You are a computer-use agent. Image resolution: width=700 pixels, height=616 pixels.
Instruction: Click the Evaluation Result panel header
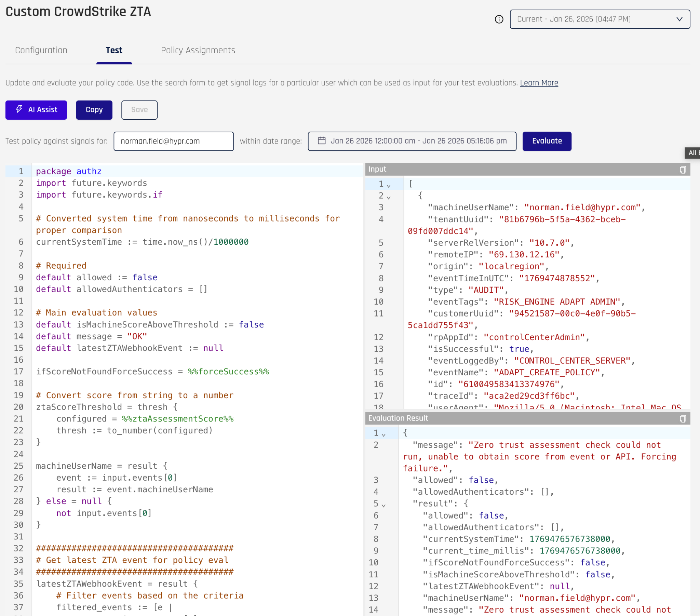527,418
